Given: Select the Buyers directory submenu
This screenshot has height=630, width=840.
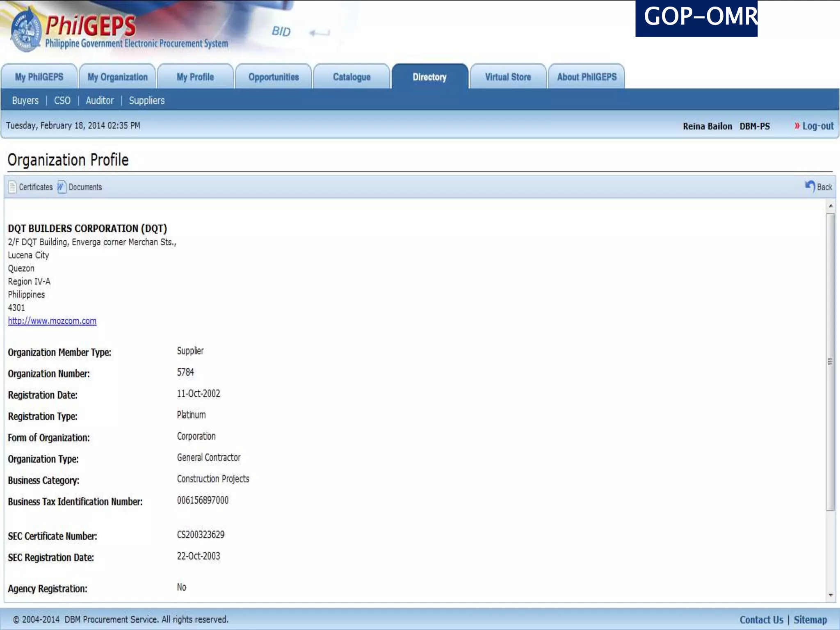Looking at the screenshot, I should [x=25, y=100].
